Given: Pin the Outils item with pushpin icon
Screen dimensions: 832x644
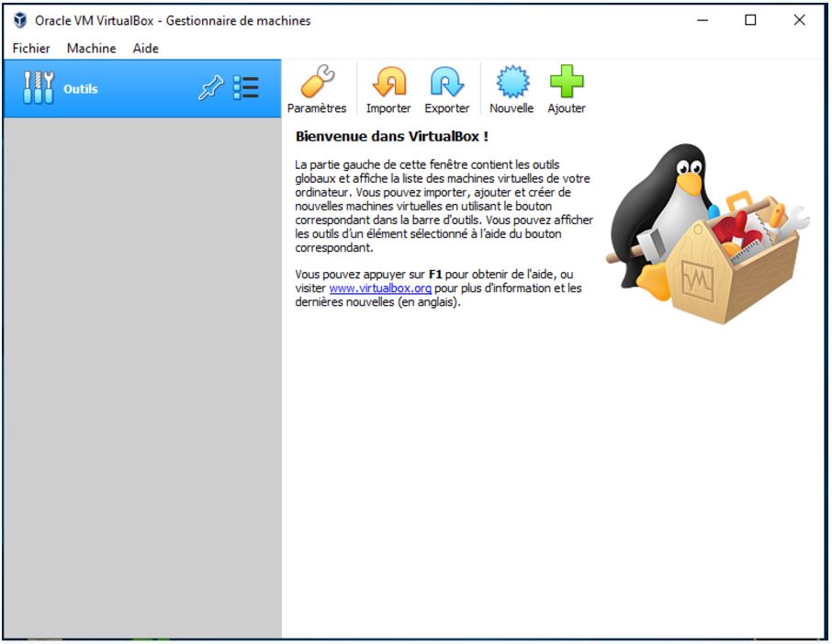Looking at the screenshot, I should 210,88.
